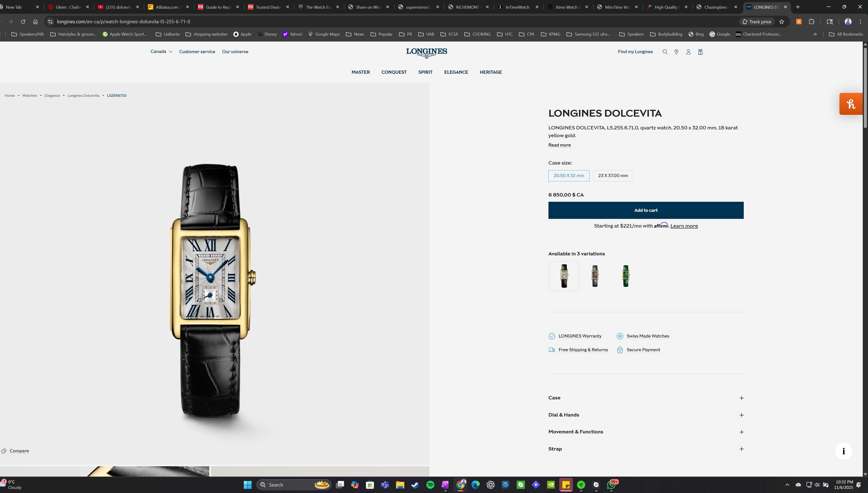
Task: Open Microsoft Teams from taskbar
Action: coord(385,485)
